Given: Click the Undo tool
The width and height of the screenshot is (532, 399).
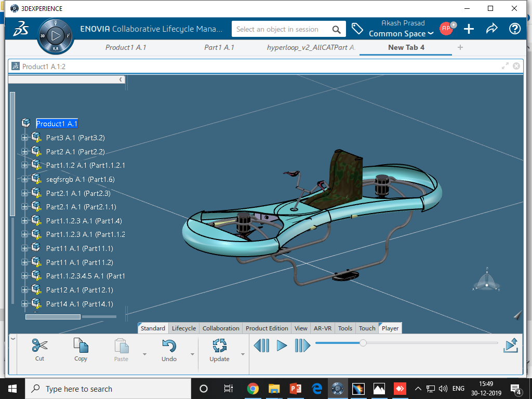Looking at the screenshot, I should pos(169,351).
